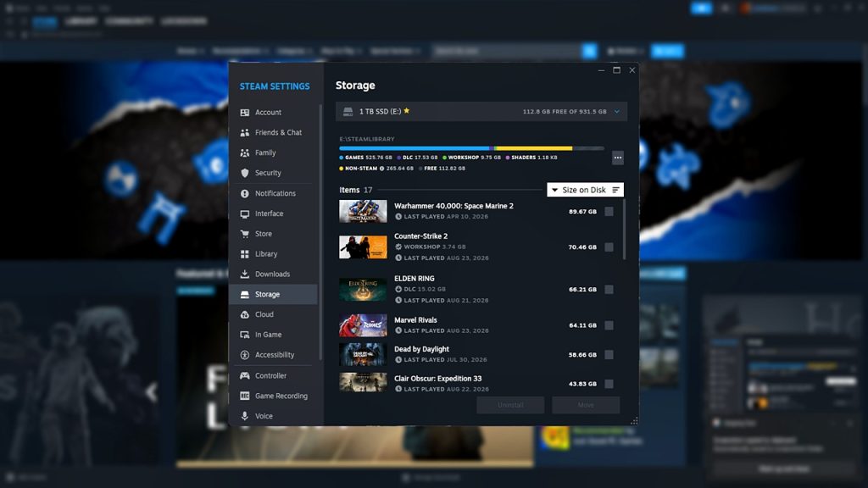The image size is (868, 488).
Task: Click the "E:\STEAMLIBRARY" path label
Action: pos(367,140)
